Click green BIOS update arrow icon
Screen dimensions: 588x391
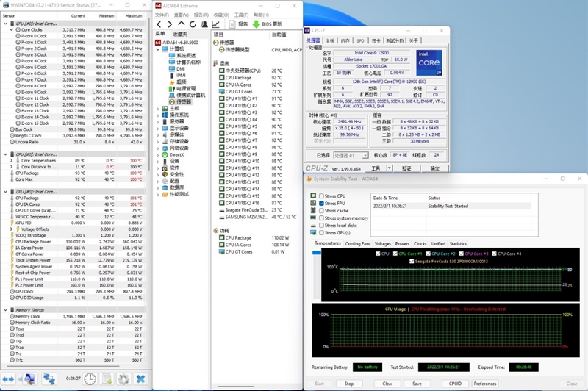tap(256, 24)
